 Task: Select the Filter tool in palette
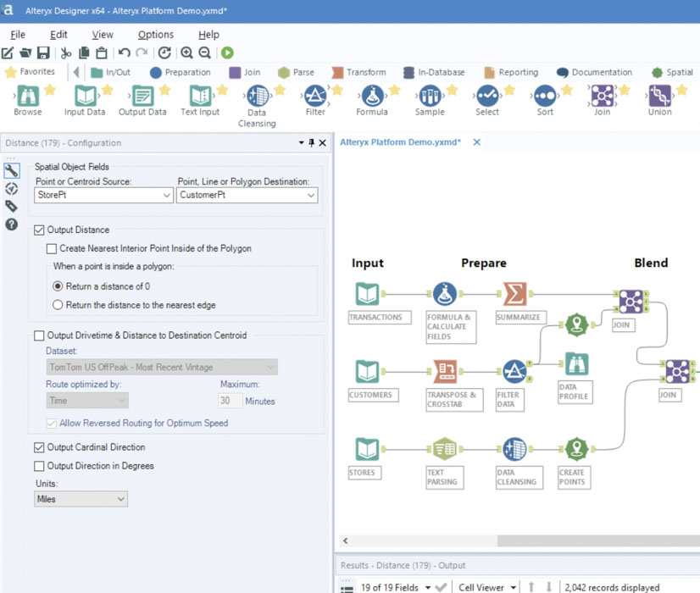pyautogui.click(x=315, y=96)
